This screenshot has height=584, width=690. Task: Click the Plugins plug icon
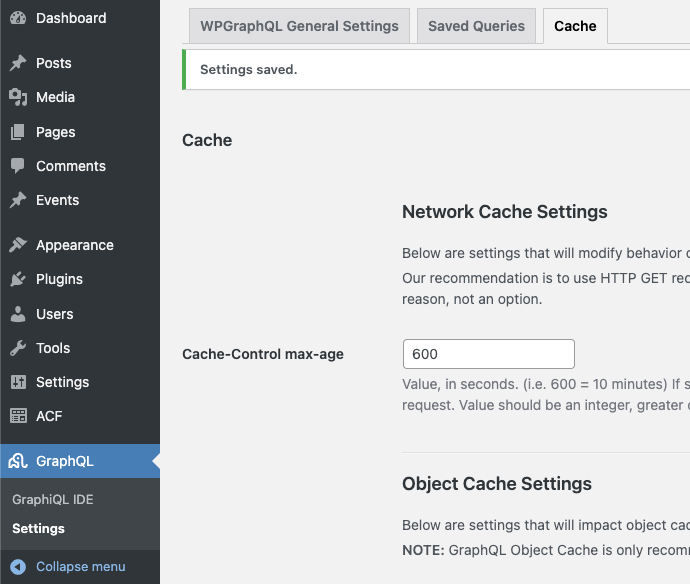point(18,279)
